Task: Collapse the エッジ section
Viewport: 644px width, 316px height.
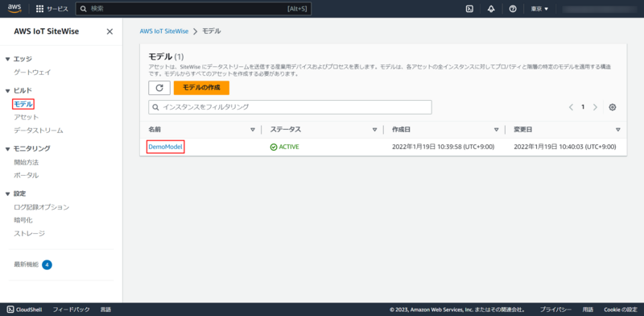Action: (7, 60)
